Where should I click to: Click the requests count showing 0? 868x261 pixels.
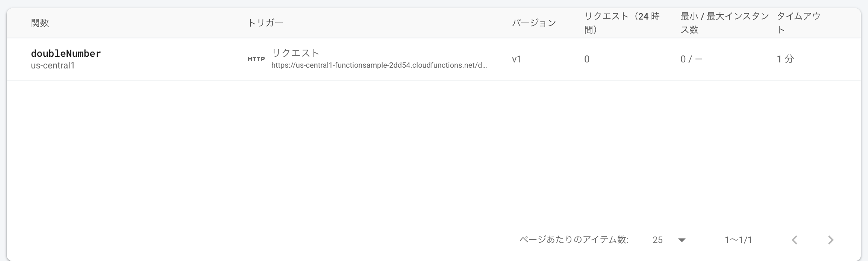(587, 59)
